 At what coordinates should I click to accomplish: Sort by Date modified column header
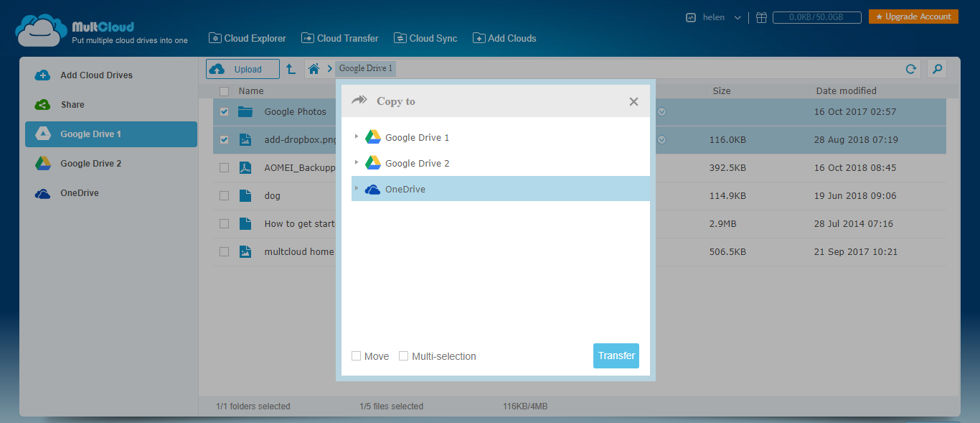pyautogui.click(x=847, y=91)
